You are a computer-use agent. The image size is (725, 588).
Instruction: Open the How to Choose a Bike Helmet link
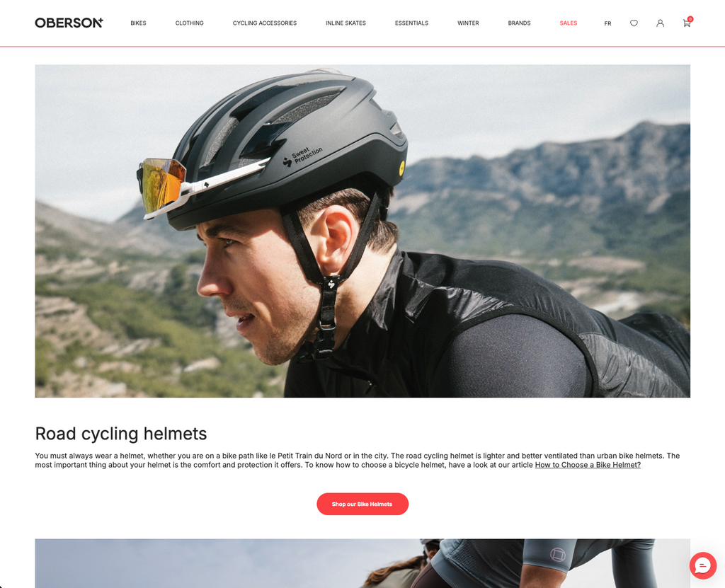(588, 465)
